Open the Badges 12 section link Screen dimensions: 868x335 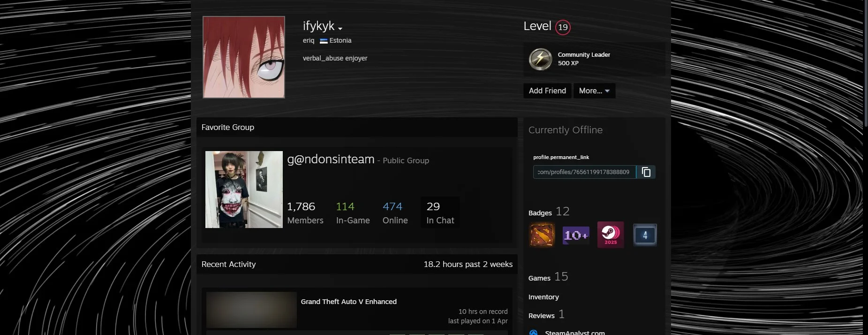click(x=549, y=212)
